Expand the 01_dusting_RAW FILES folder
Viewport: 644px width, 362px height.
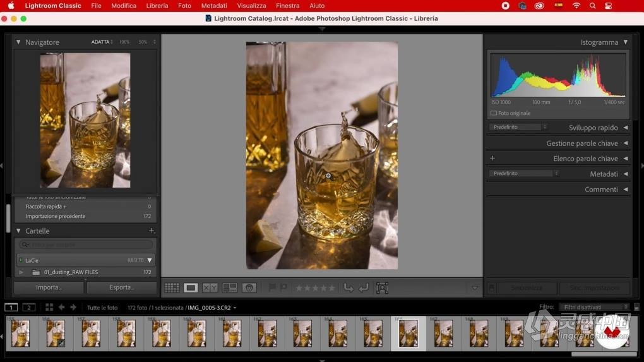[x=21, y=272]
